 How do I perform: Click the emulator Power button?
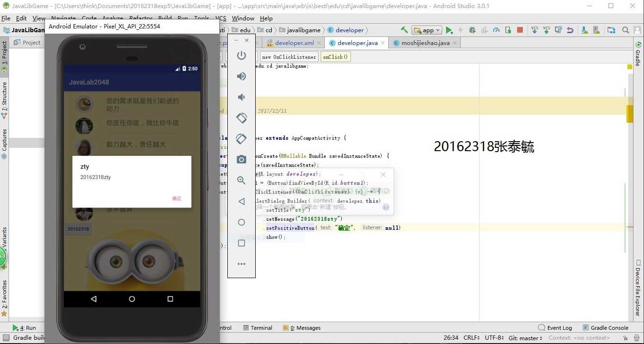point(241,55)
